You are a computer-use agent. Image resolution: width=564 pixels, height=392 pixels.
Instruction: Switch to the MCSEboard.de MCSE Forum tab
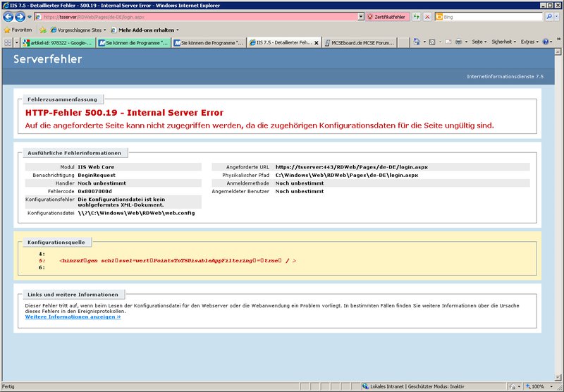pos(360,43)
